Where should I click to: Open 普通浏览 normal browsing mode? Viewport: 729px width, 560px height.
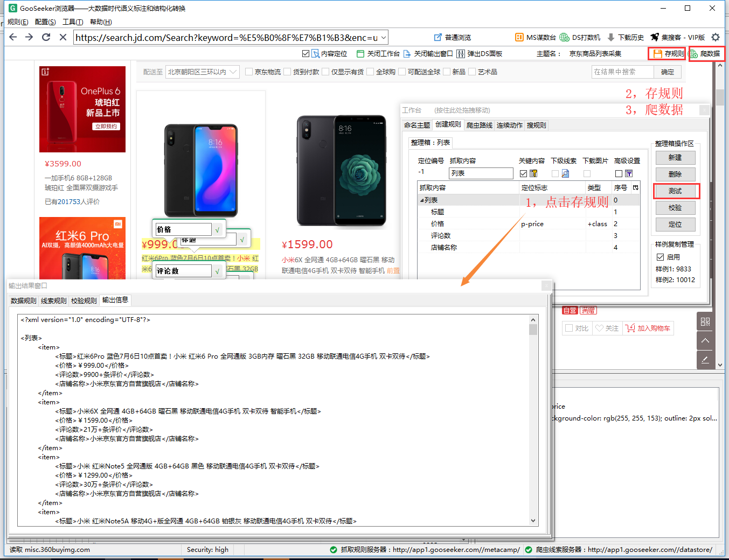click(x=453, y=37)
